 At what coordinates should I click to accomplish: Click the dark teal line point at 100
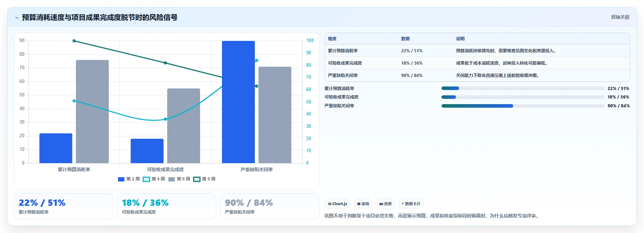click(74, 41)
